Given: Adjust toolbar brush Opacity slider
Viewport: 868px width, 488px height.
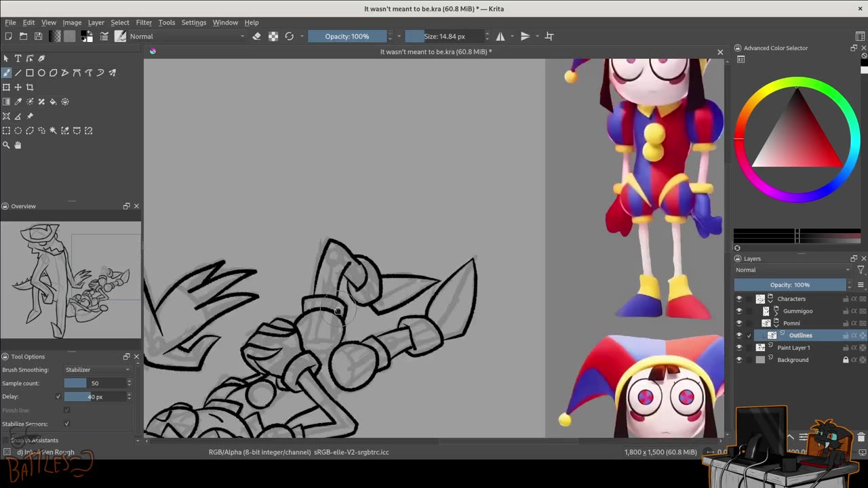Looking at the screenshot, I should pyautogui.click(x=347, y=37).
